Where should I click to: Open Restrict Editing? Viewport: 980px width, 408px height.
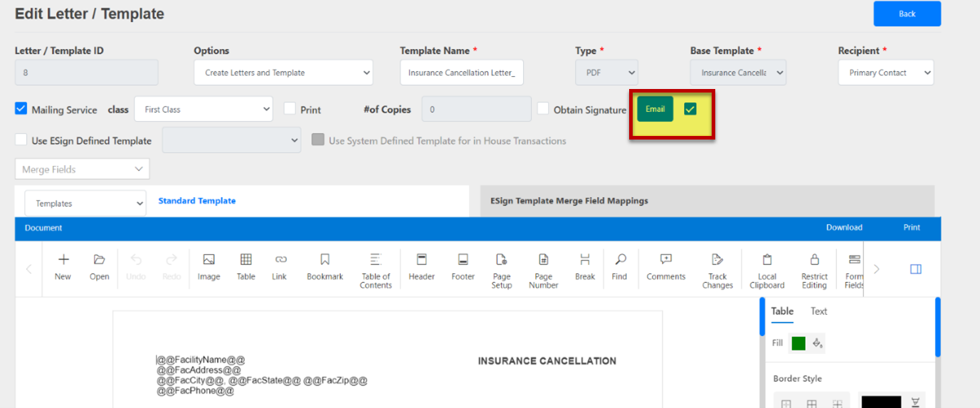tap(814, 271)
